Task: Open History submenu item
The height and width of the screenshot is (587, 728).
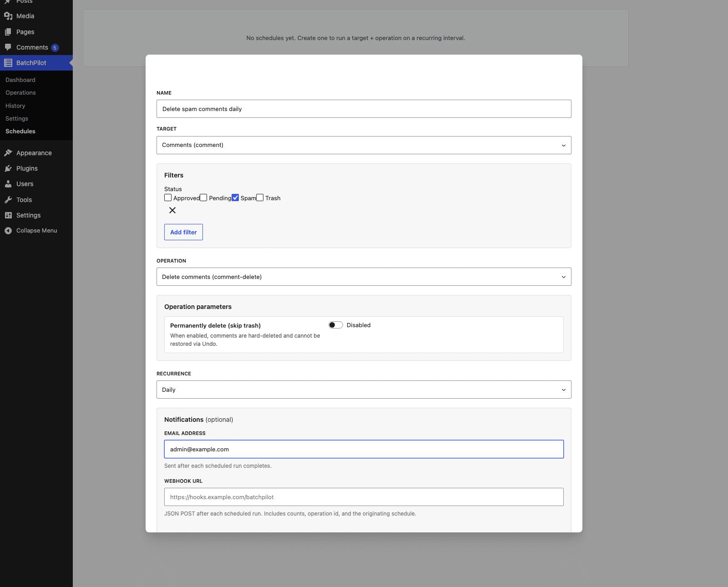Action: coord(15,106)
